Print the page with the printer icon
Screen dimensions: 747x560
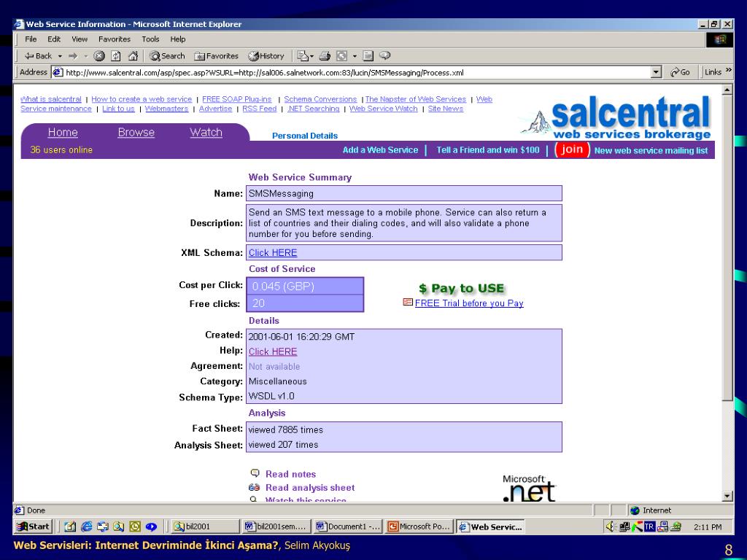click(x=325, y=56)
